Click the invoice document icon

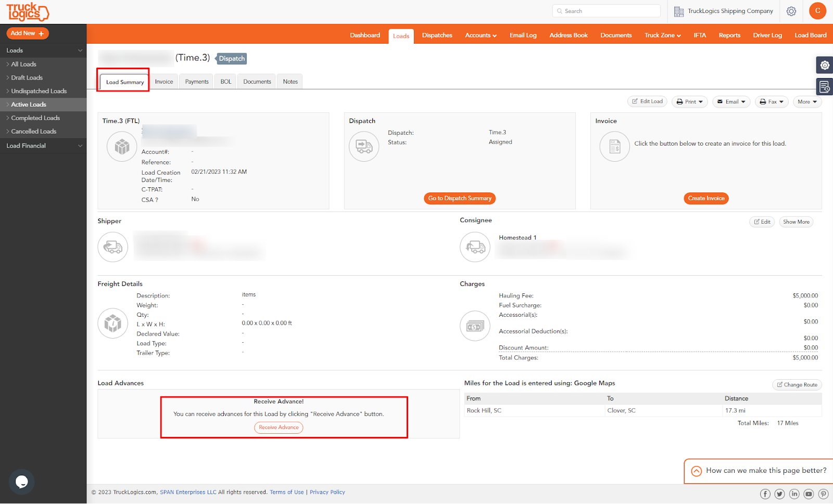pyautogui.click(x=614, y=146)
